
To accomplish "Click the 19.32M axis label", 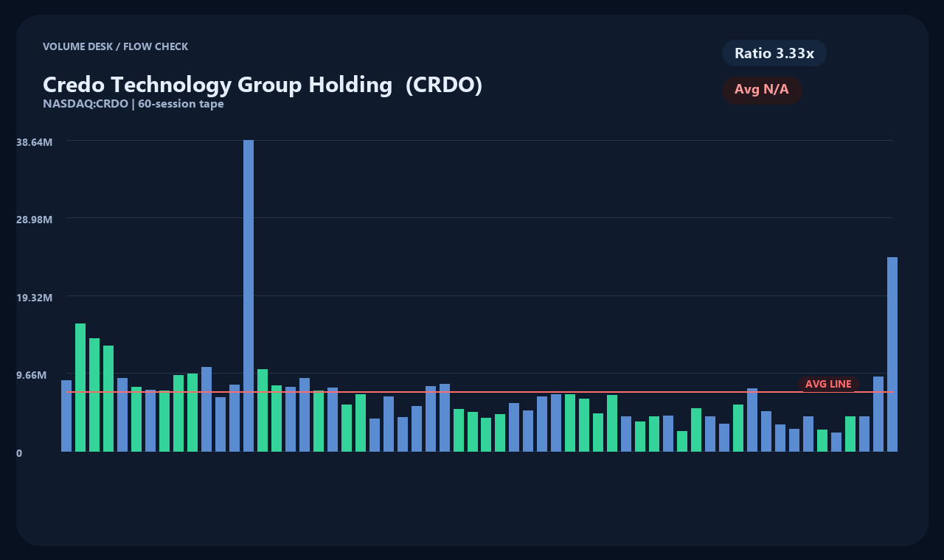I will click(34, 298).
